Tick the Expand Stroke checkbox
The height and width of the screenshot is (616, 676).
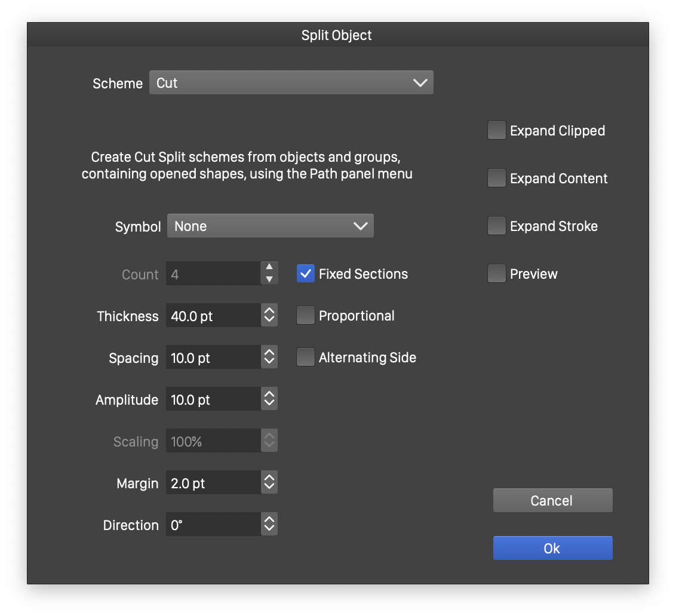coord(496,226)
